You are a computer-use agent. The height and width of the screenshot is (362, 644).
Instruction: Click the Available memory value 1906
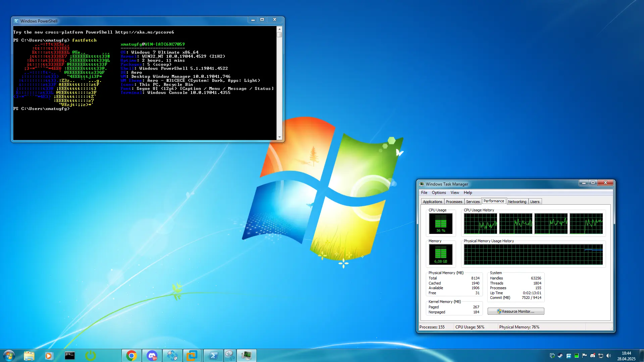(x=475, y=288)
